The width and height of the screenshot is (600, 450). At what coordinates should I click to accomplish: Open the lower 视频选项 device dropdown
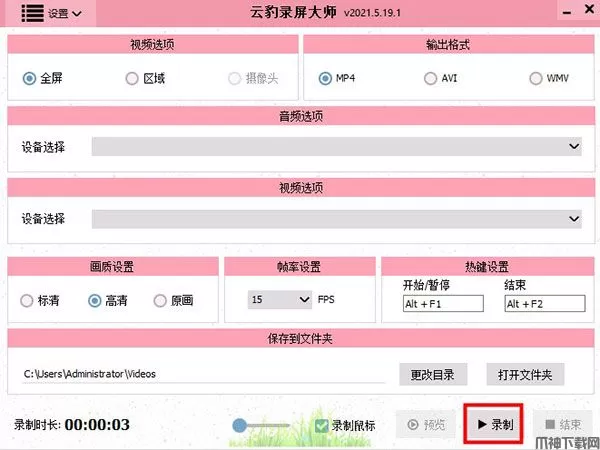(x=337, y=219)
